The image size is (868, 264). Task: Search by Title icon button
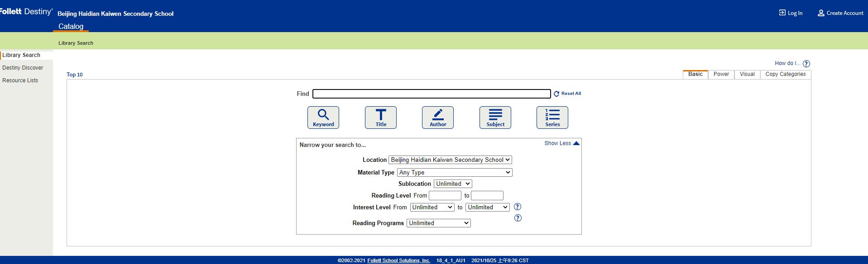[x=381, y=118]
